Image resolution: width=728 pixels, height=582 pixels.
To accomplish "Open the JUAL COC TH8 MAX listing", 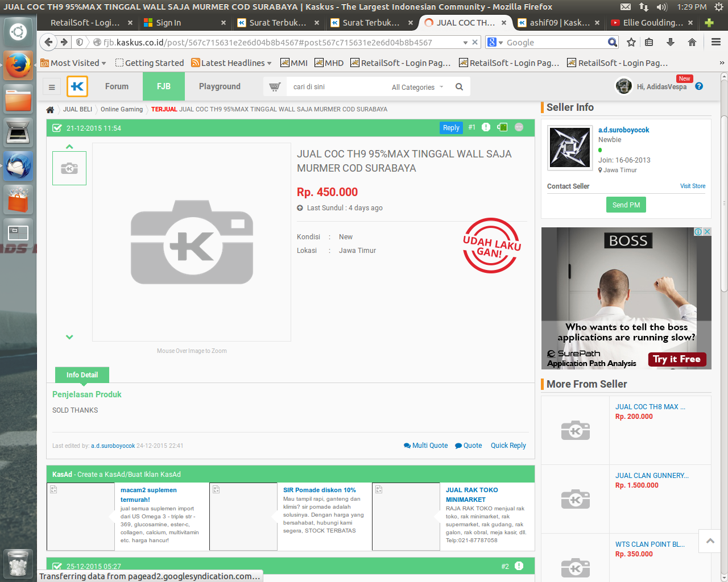I will coord(650,407).
